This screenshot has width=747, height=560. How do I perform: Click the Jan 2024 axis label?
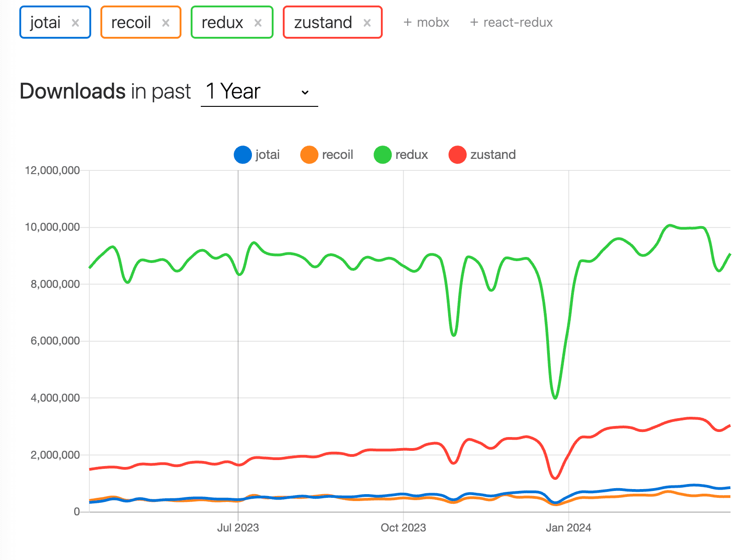(568, 528)
